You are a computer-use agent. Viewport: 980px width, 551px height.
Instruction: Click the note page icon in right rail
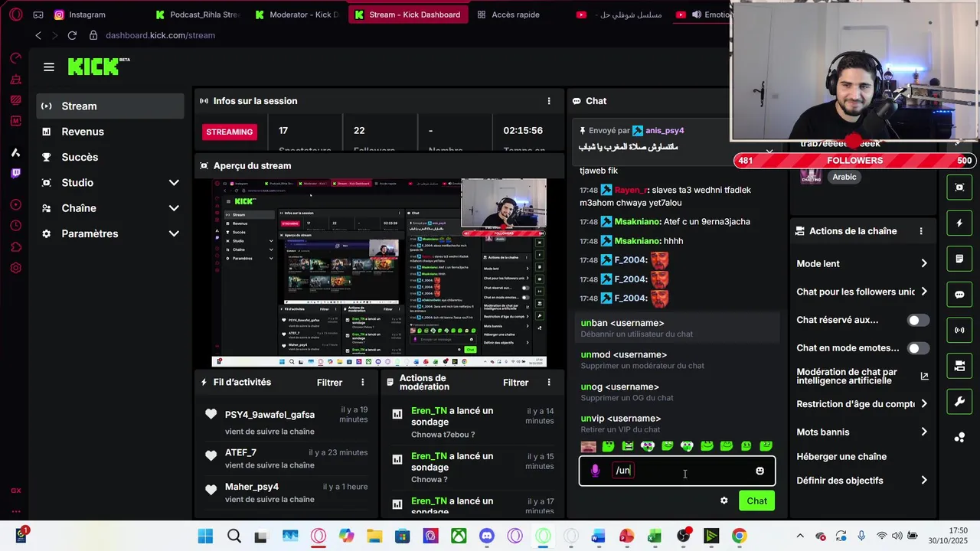pos(959,259)
